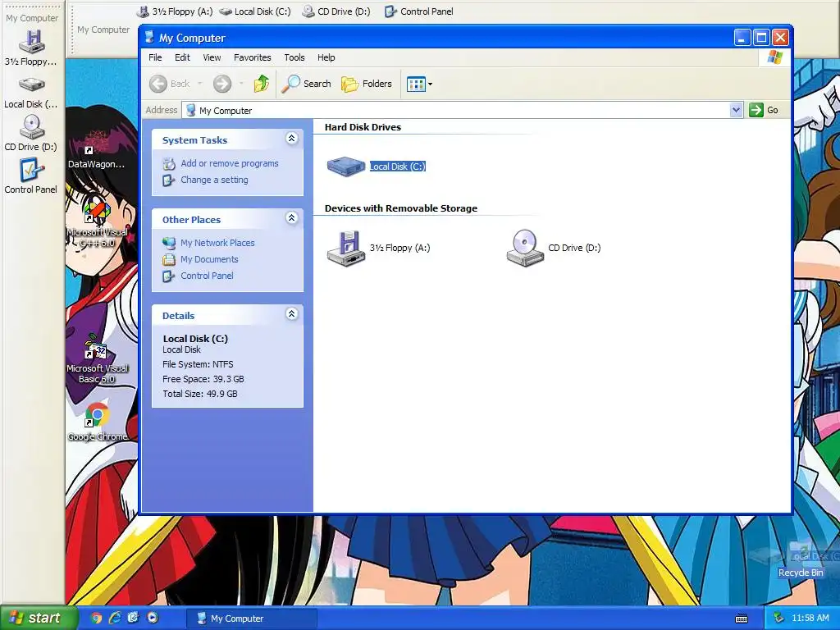Screen dimensions: 840x630
Task: Open the Help menu
Action: point(326,57)
